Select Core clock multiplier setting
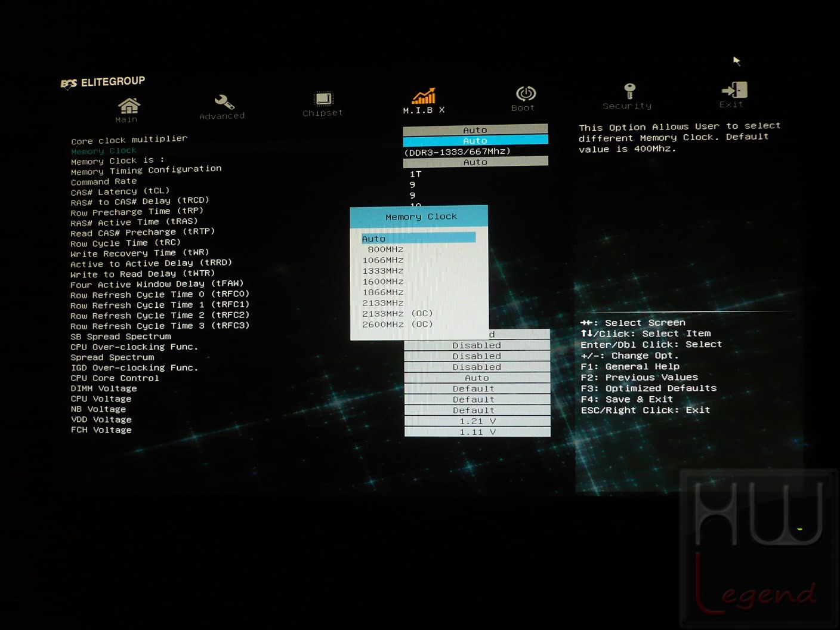840x630 pixels. pyautogui.click(x=129, y=140)
